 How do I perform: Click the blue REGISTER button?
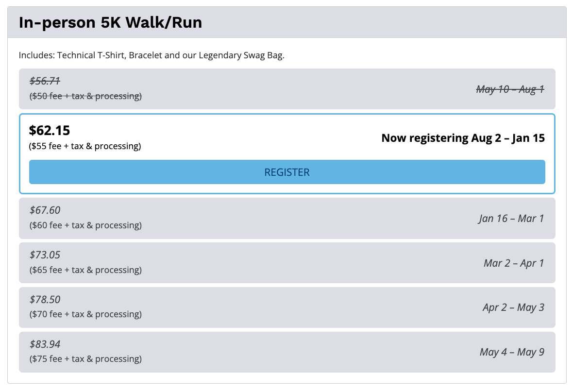pos(287,172)
